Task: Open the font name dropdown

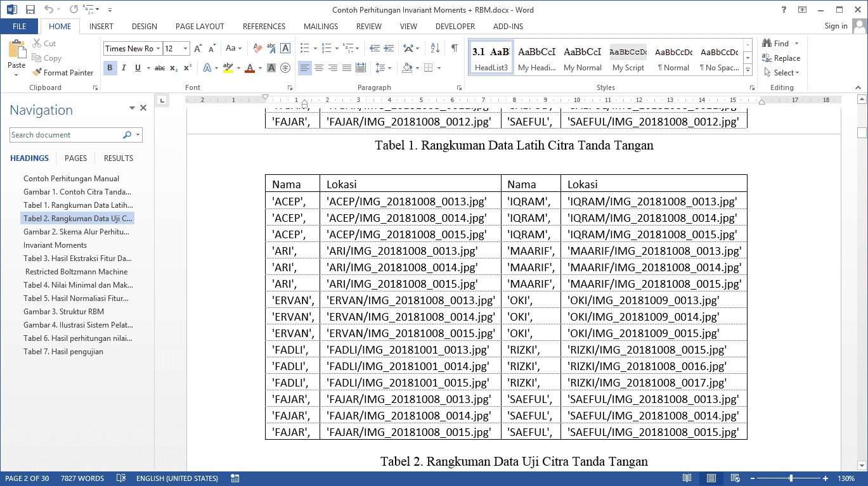Action: pos(158,49)
